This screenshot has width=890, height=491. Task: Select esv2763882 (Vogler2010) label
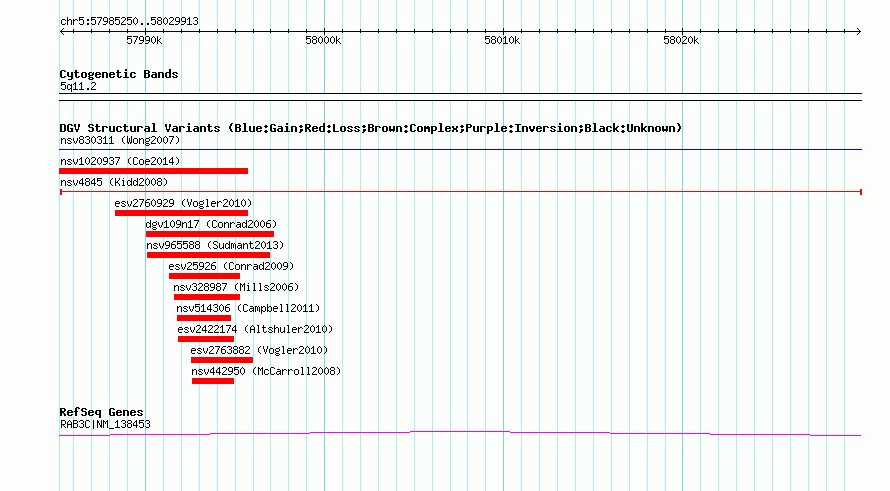pyautogui.click(x=259, y=350)
